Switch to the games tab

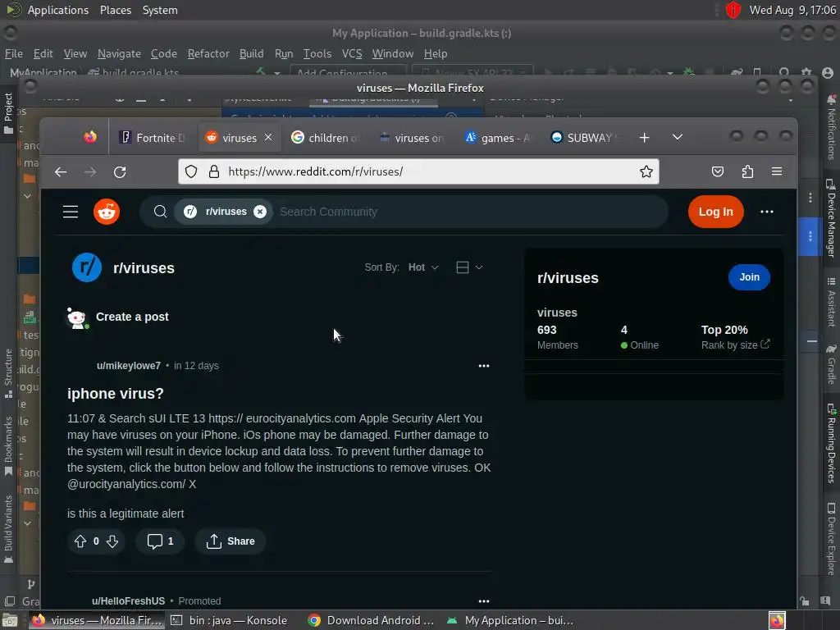click(498, 138)
